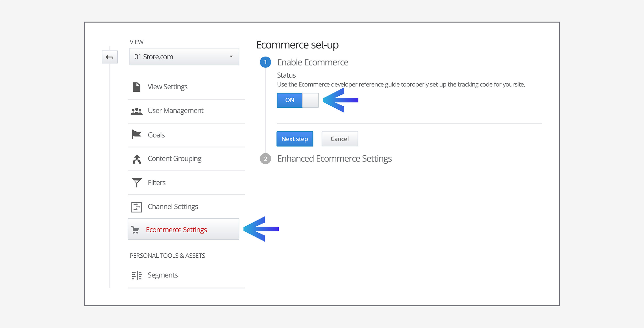Click the Content Grouping merge icon
Viewport: 644px width, 328px height.
pos(137,159)
